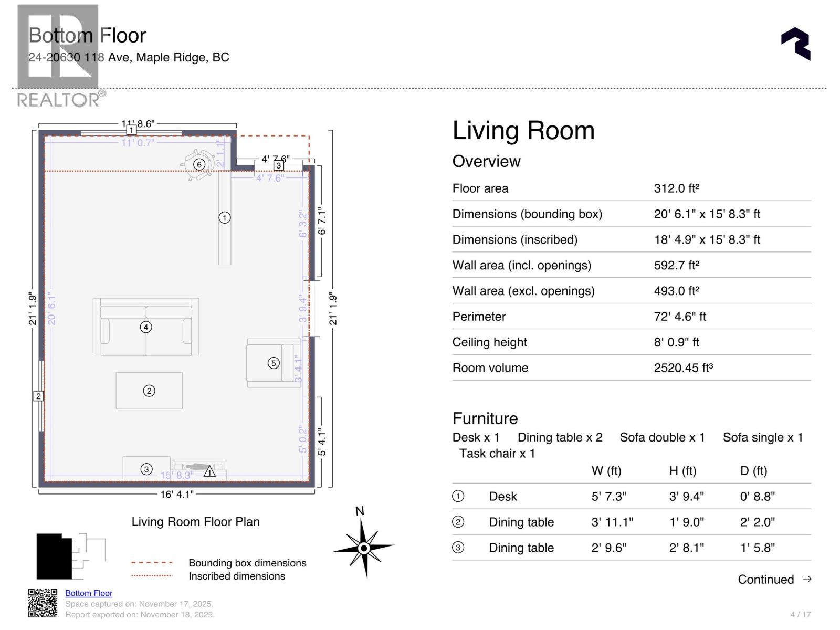Click the triangle marker 1 at bottom wall

click(209, 472)
